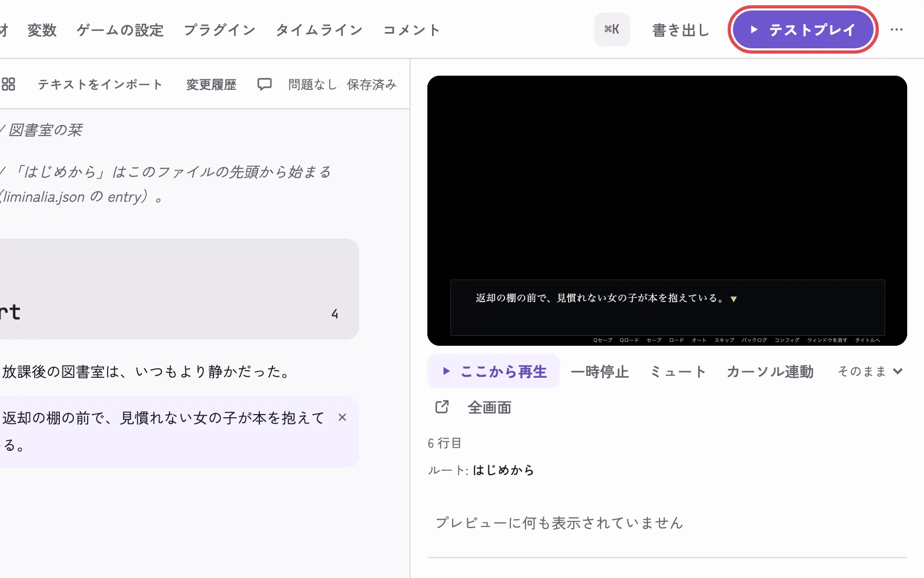This screenshot has height=578, width=924.
Task: Click the はじめから route label
Action: pos(503,470)
